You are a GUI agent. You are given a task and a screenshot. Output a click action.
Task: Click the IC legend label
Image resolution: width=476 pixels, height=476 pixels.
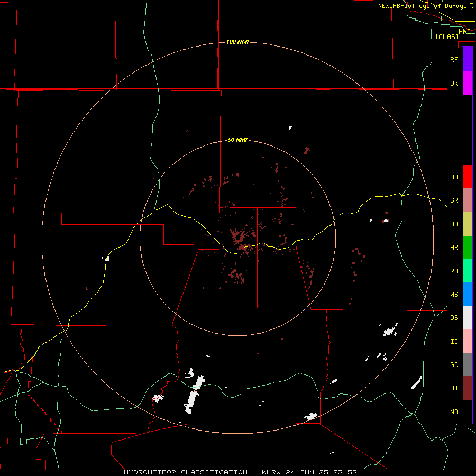[454, 342]
